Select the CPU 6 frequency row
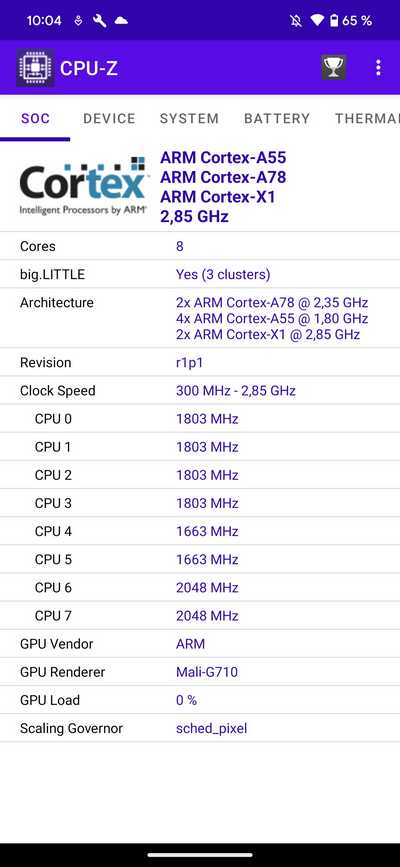 pos(200,588)
